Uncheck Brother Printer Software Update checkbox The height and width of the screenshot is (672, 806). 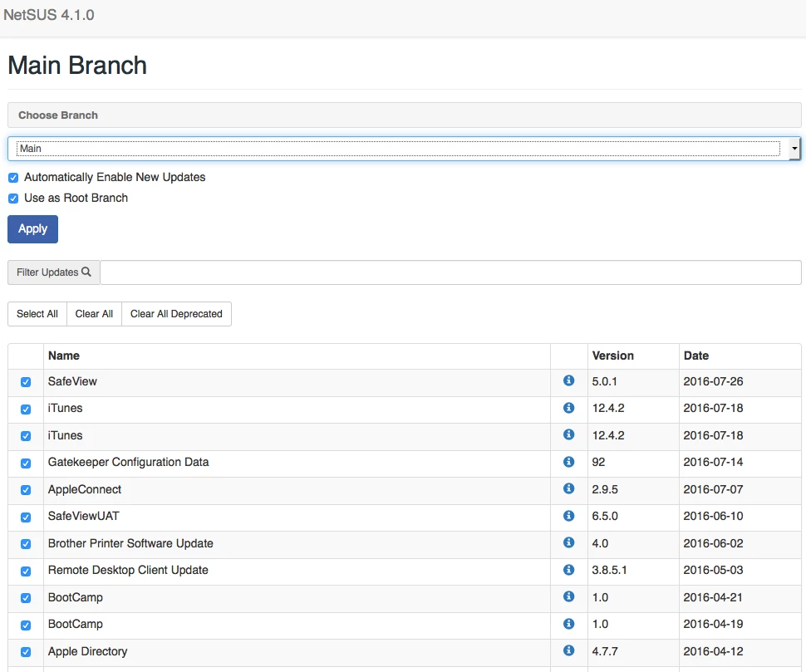(26, 544)
